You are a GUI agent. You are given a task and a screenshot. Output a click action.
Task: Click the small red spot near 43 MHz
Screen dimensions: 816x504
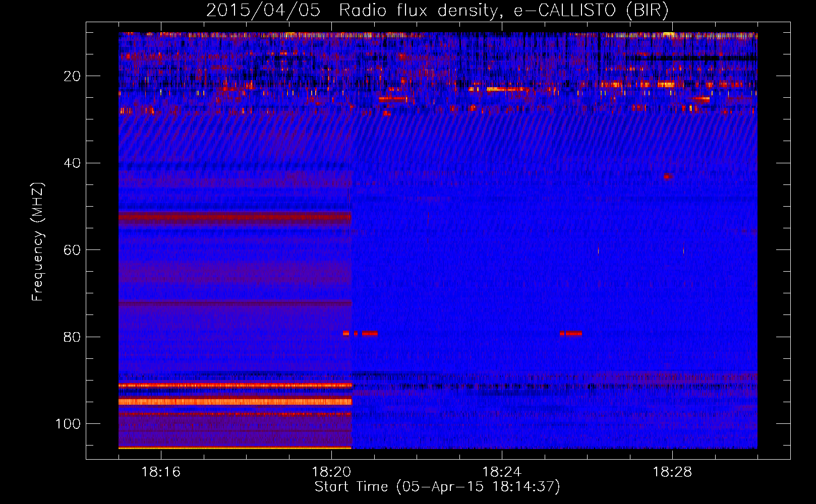coord(667,176)
